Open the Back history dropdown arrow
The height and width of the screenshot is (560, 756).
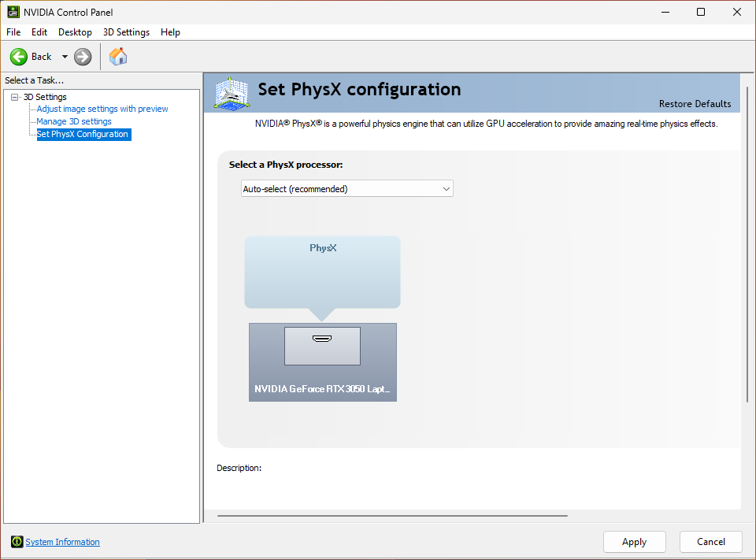tap(65, 57)
